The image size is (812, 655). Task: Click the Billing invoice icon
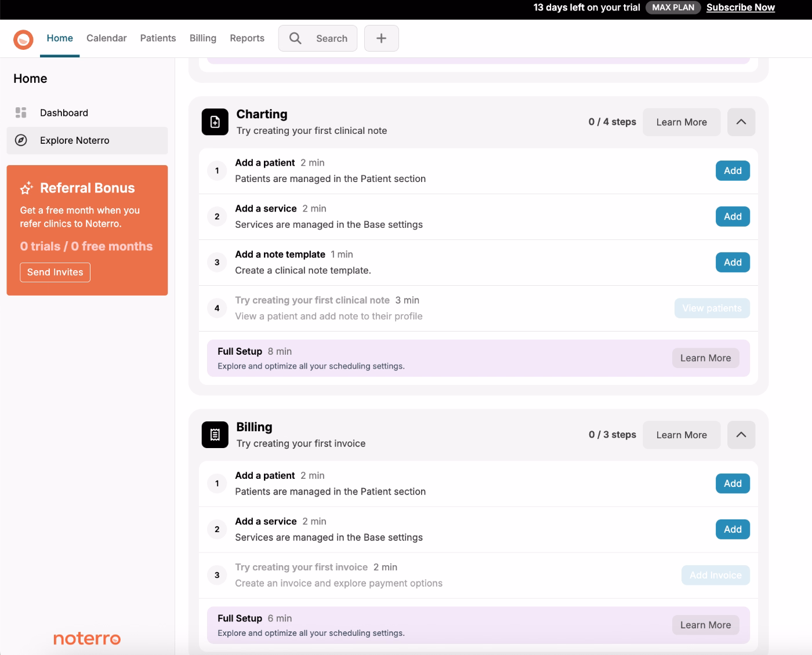(215, 434)
